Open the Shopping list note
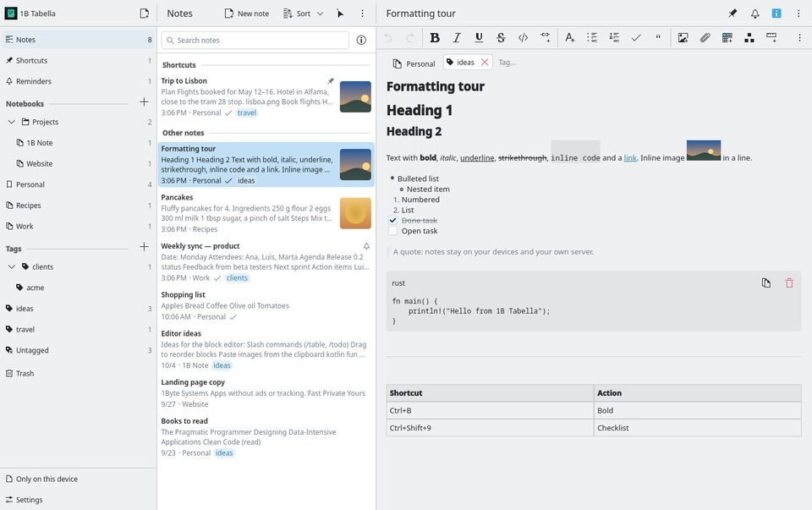This screenshot has height=510, width=812. pos(266,305)
